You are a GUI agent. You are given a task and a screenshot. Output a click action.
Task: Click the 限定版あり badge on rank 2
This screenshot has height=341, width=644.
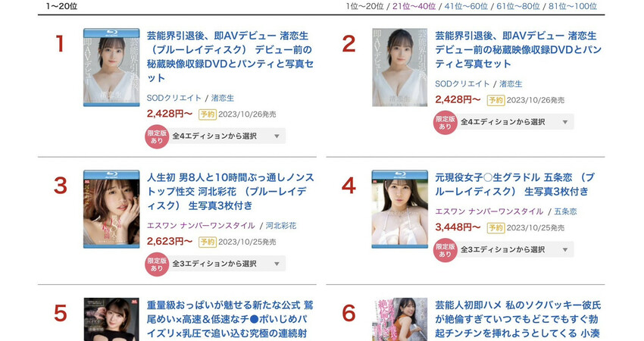point(445,123)
